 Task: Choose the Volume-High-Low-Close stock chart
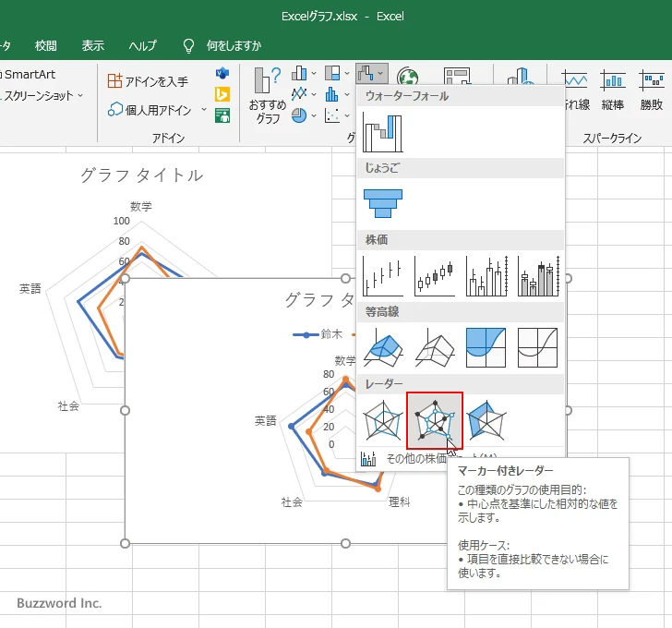click(x=486, y=276)
